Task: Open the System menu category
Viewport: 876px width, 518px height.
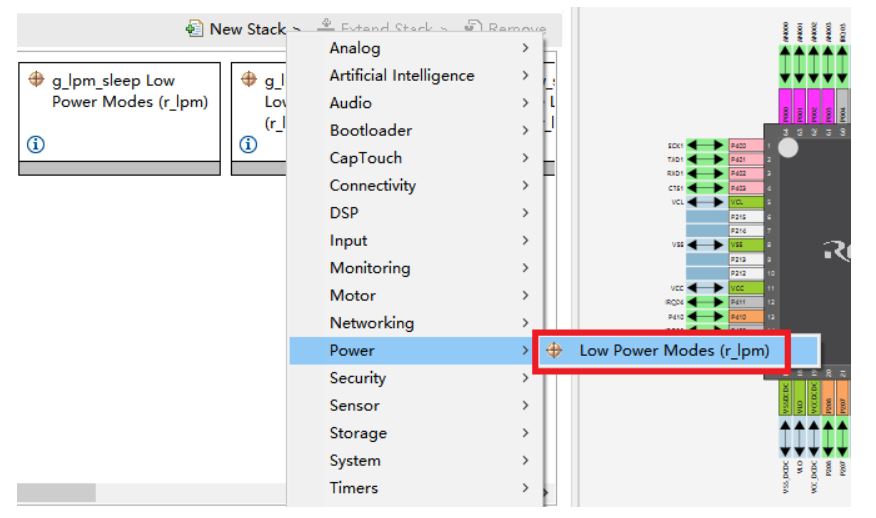Action: [416, 460]
